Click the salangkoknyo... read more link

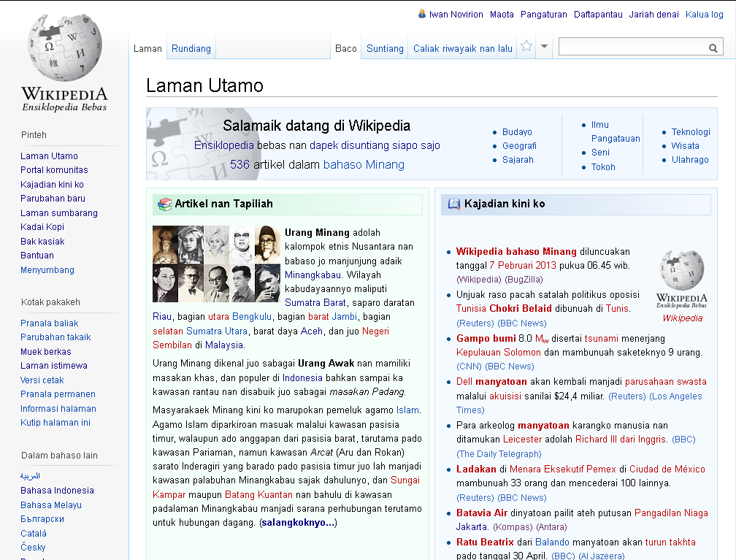298,523
